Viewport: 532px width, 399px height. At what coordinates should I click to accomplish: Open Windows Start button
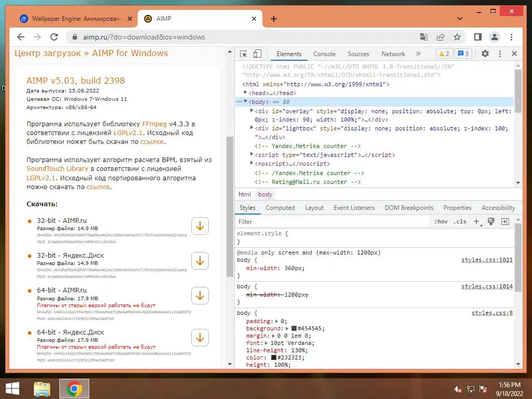point(12,389)
